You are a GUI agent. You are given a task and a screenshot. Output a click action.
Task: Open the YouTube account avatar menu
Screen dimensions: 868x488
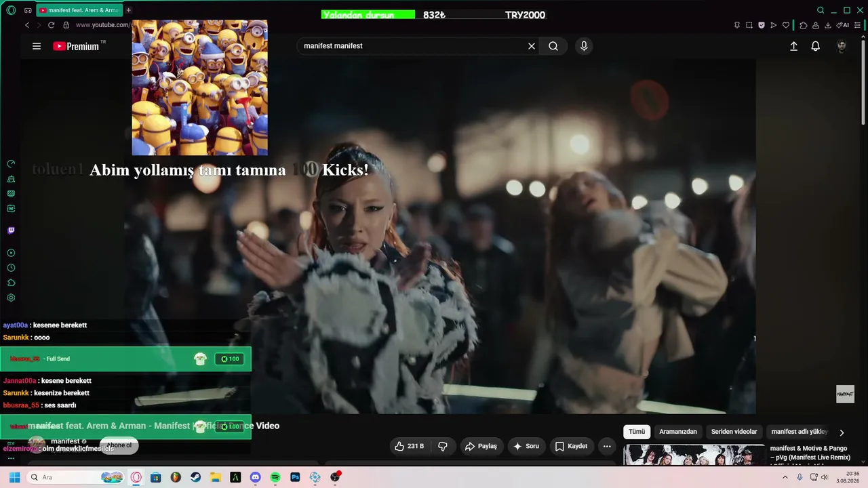click(842, 46)
